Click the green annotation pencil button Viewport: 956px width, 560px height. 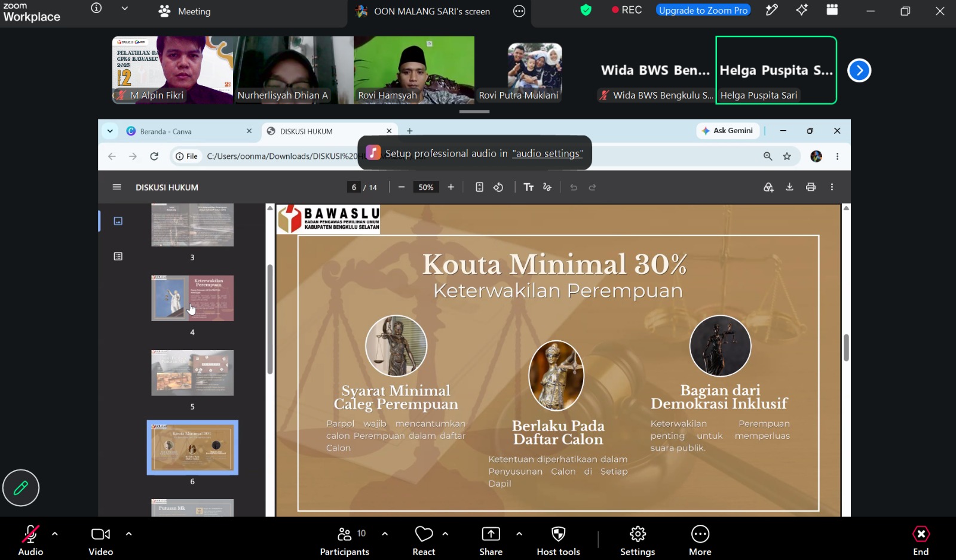click(x=21, y=488)
